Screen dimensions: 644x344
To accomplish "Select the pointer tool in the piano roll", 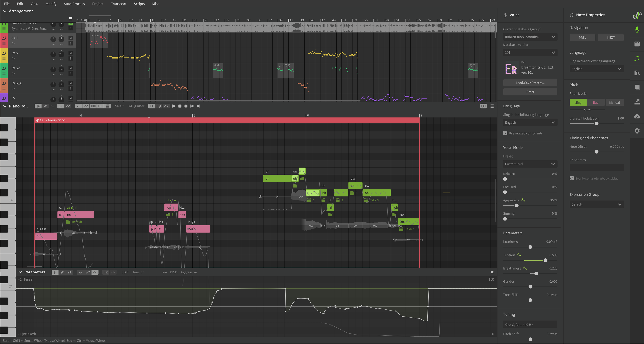I will 38,106.
